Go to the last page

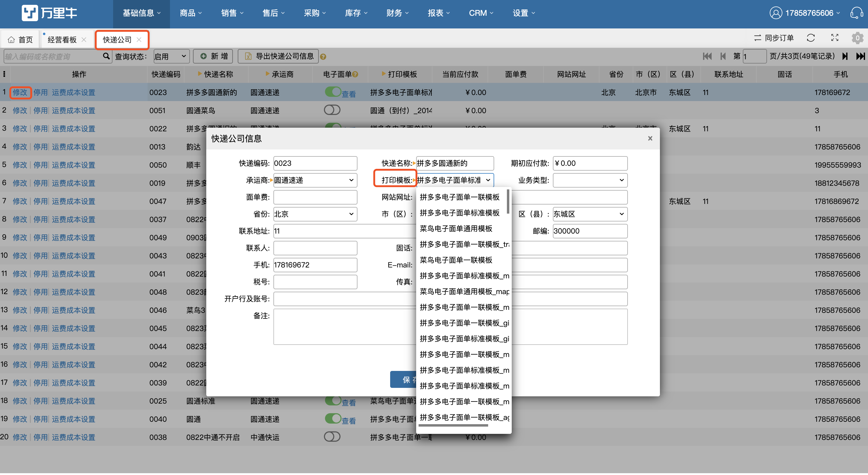point(860,56)
